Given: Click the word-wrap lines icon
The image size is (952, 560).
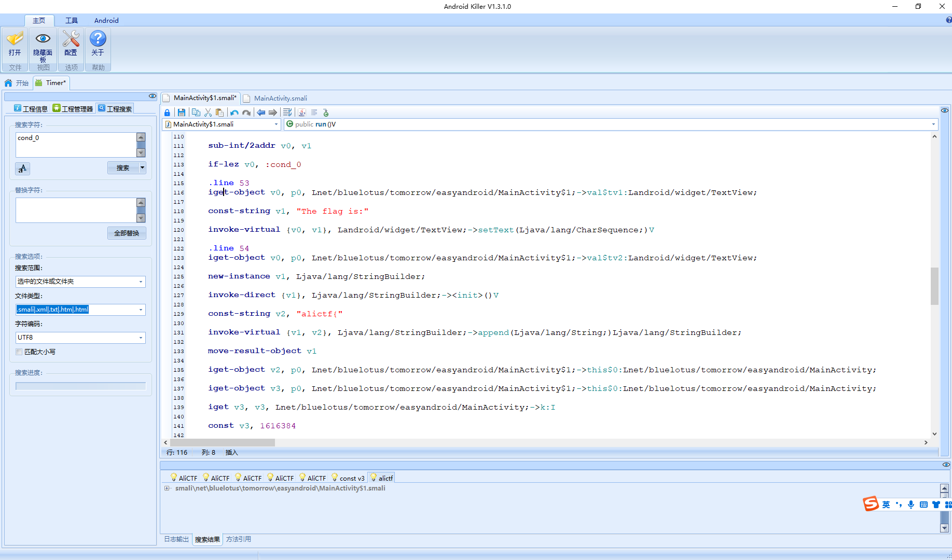Looking at the screenshot, I should click(287, 113).
